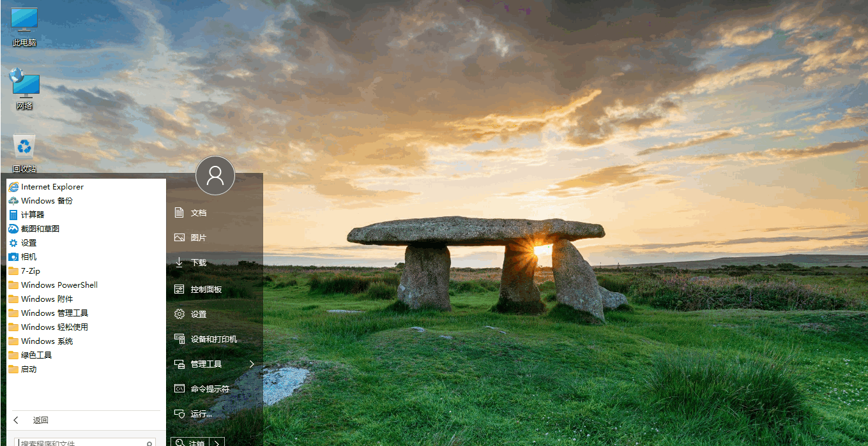Open 设置 below 控制面板

click(x=215, y=315)
